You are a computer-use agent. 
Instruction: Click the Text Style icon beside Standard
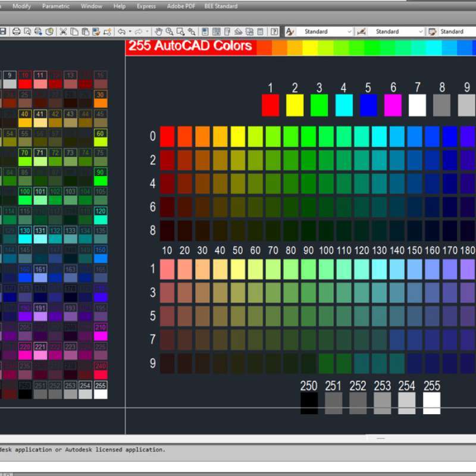290,31
